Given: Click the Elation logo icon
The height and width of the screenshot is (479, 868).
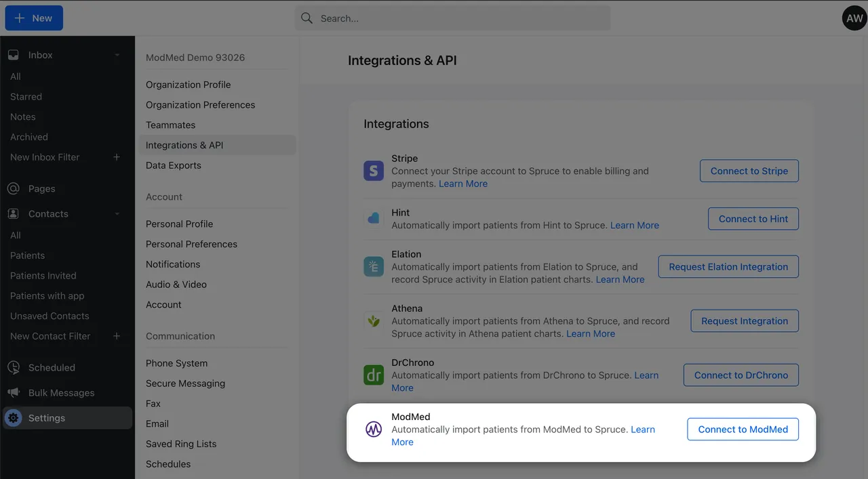Looking at the screenshot, I should tap(374, 266).
